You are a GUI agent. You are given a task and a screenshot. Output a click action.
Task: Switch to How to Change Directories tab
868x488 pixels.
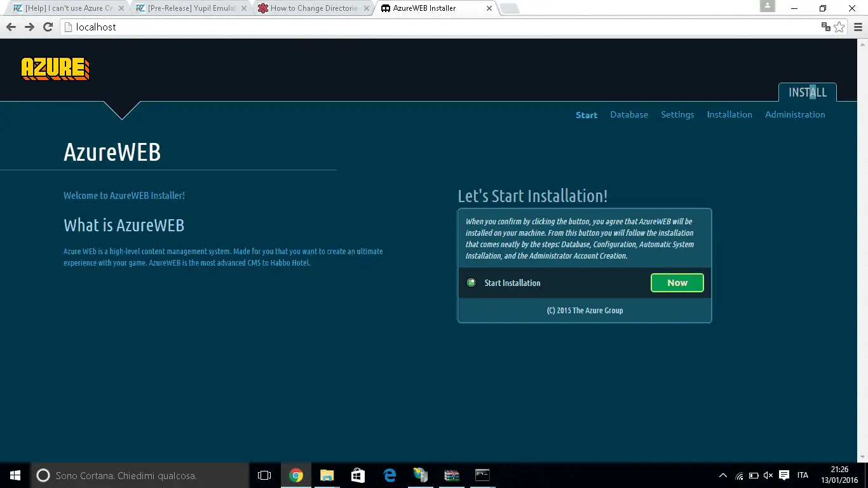(x=313, y=8)
